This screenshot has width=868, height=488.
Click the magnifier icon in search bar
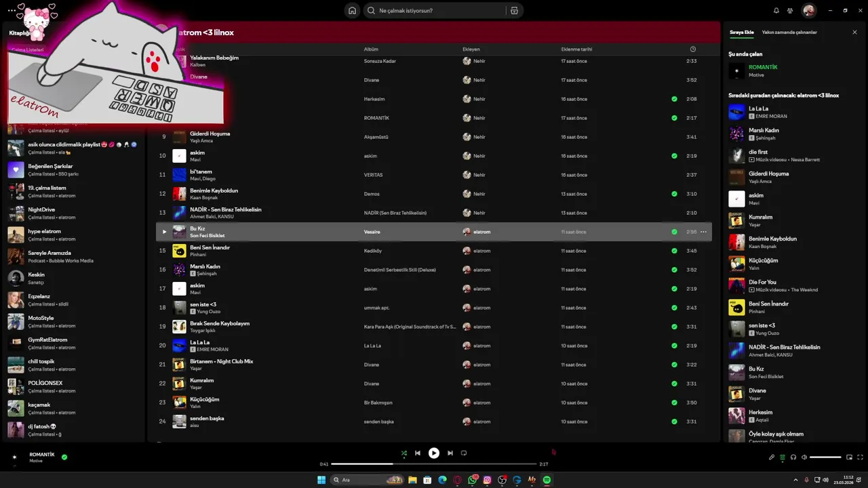coord(371,11)
